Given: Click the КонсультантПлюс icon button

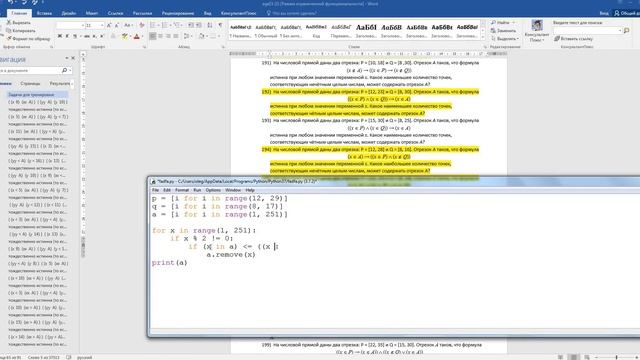Looking at the screenshot, I should point(537,31).
